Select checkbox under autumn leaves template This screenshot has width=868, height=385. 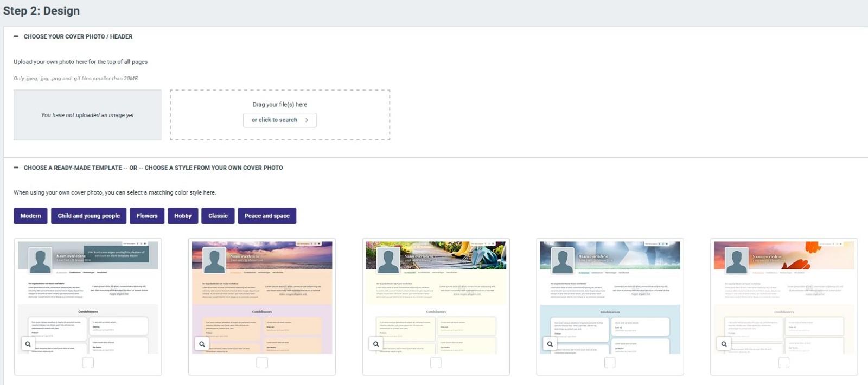[x=784, y=363]
